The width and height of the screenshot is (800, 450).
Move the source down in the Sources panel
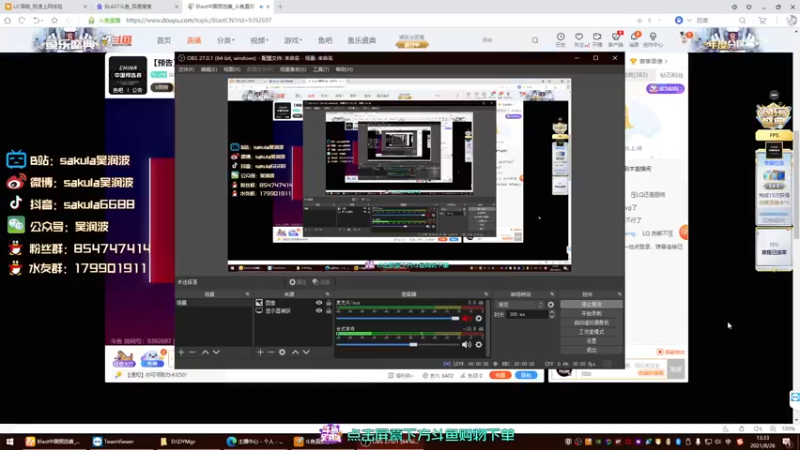306,352
